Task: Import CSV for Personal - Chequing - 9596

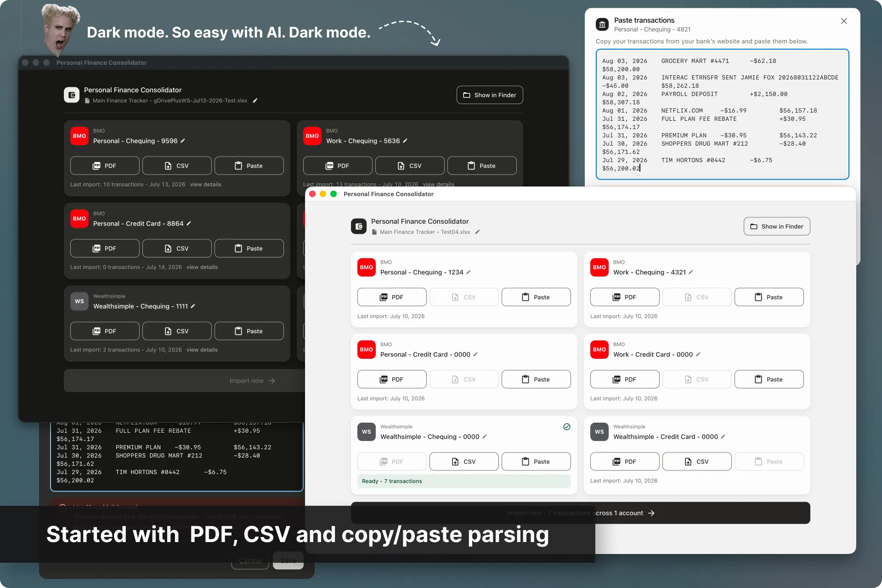Action: click(x=177, y=166)
